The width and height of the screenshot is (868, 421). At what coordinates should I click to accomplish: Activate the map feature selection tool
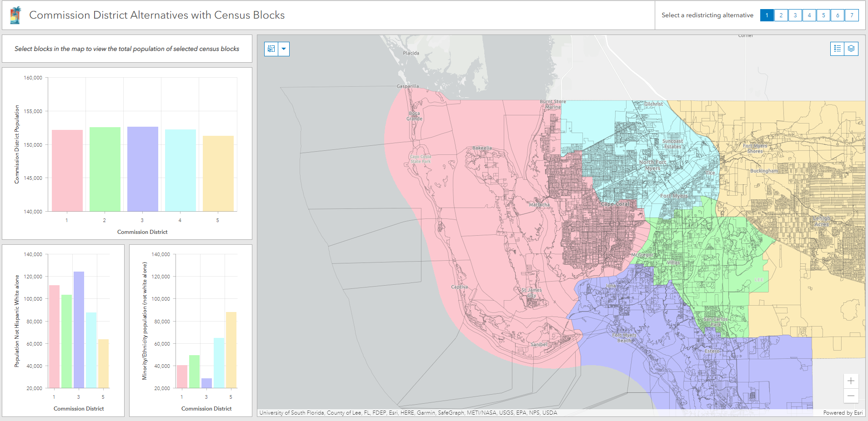click(271, 49)
